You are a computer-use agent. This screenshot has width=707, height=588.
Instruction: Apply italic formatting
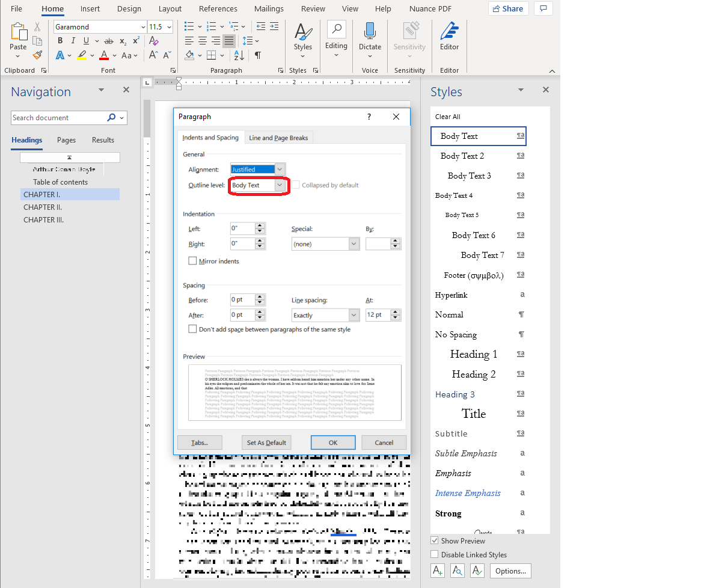pos(72,41)
